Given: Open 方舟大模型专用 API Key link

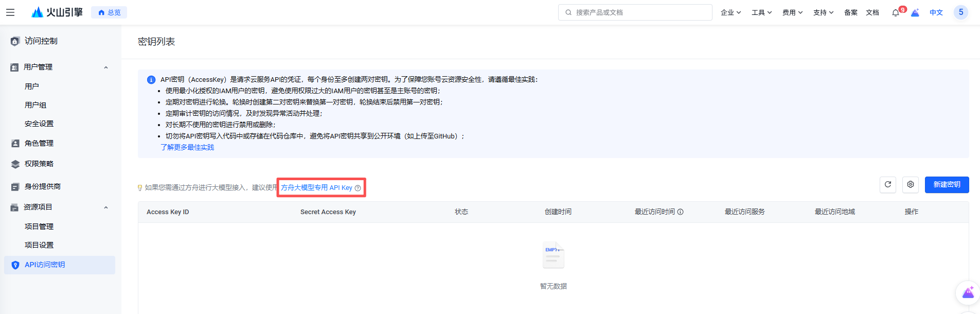Looking at the screenshot, I should coord(316,187).
